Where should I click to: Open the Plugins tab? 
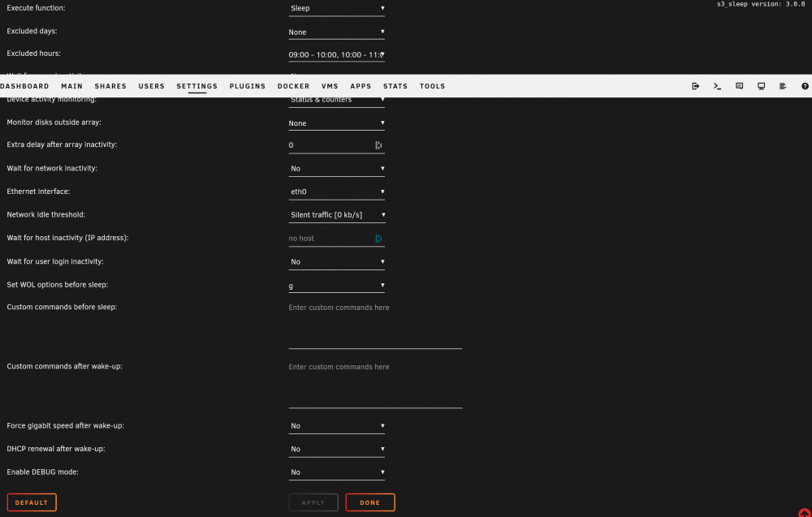[248, 86]
